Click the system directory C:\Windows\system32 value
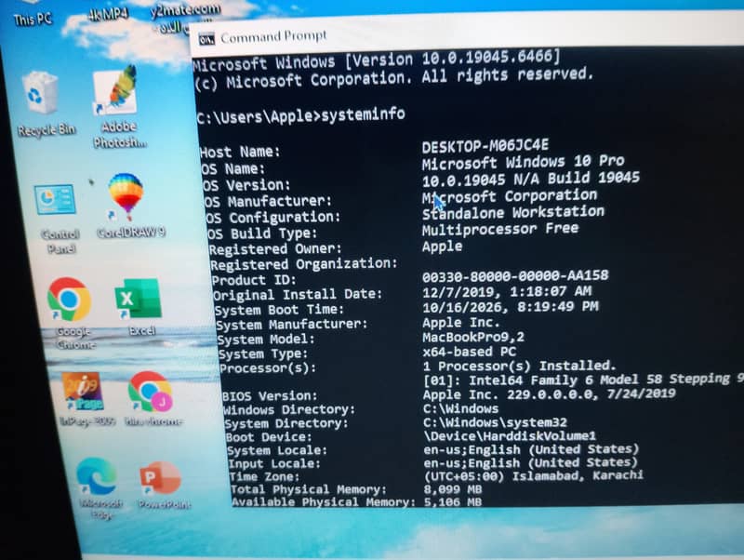This screenshot has width=744, height=560. coord(496,422)
